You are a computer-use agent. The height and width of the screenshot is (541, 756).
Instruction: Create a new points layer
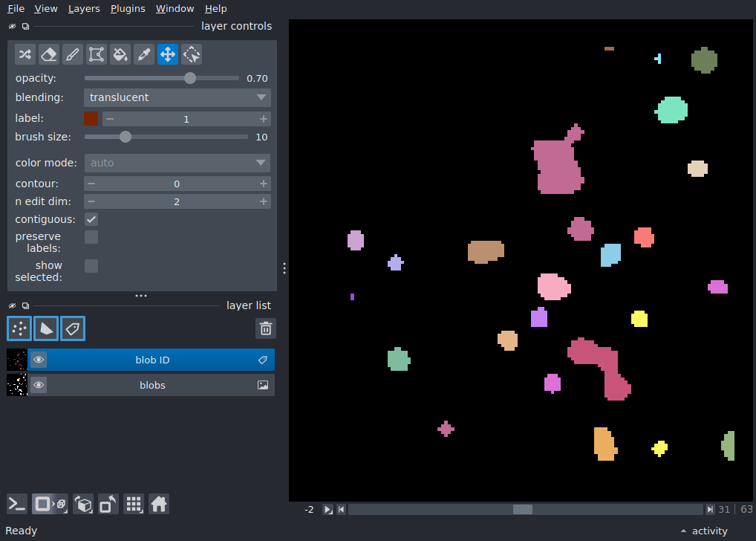tap(19, 328)
